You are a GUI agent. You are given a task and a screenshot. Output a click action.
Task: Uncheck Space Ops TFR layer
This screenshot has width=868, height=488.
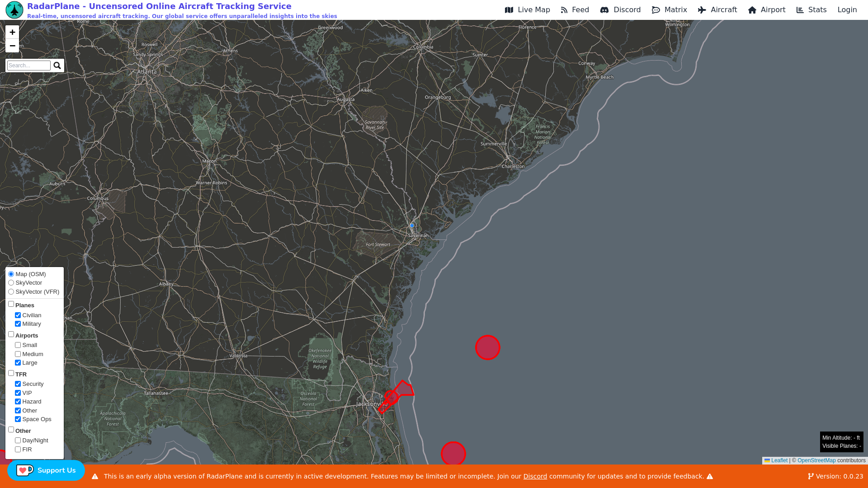pos(18,419)
